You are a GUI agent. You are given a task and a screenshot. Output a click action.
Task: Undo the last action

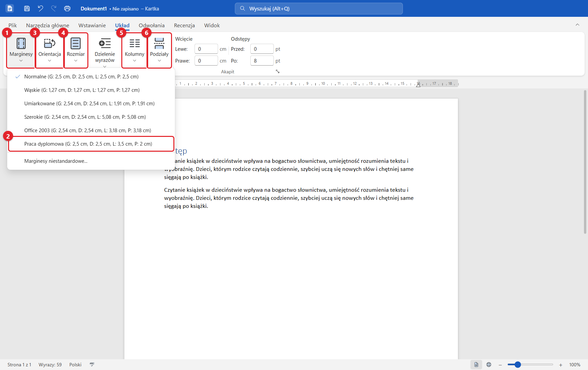[40, 8]
